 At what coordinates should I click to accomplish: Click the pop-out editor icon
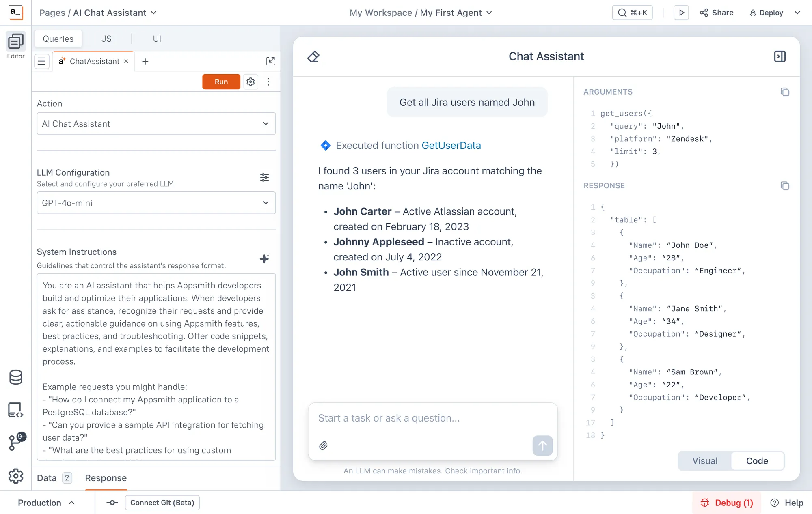point(270,61)
